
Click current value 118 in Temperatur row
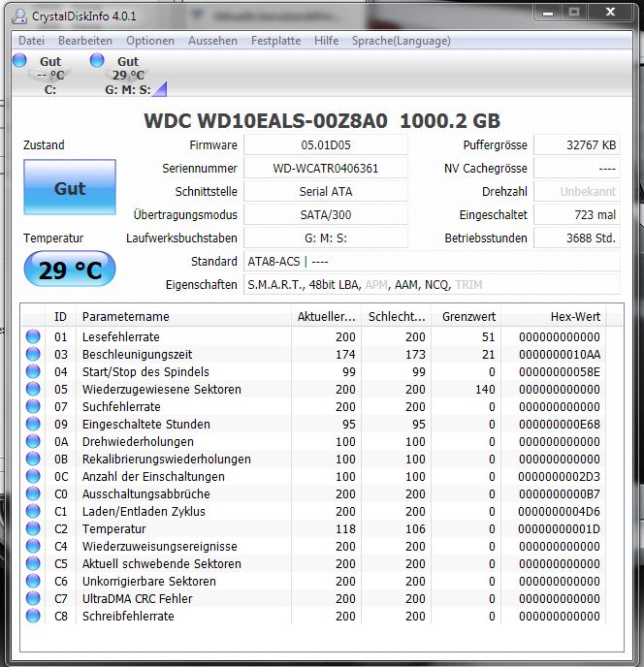point(345,528)
